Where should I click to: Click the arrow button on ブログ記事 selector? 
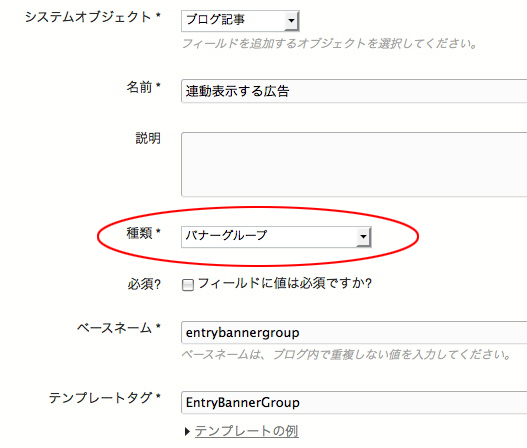(x=291, y=21)
